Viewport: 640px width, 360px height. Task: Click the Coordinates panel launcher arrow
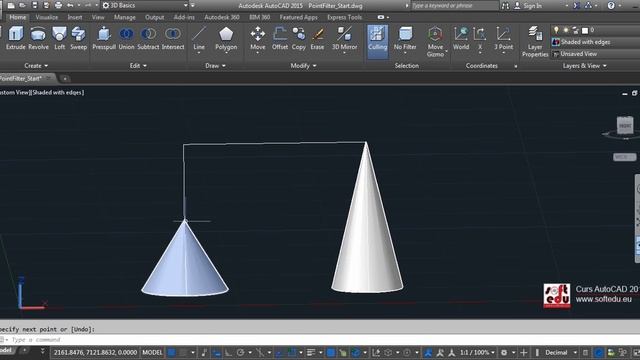(x=516, y=66)
